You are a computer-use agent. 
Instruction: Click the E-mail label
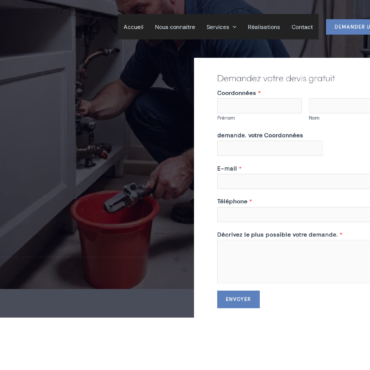tap(227, 169)
